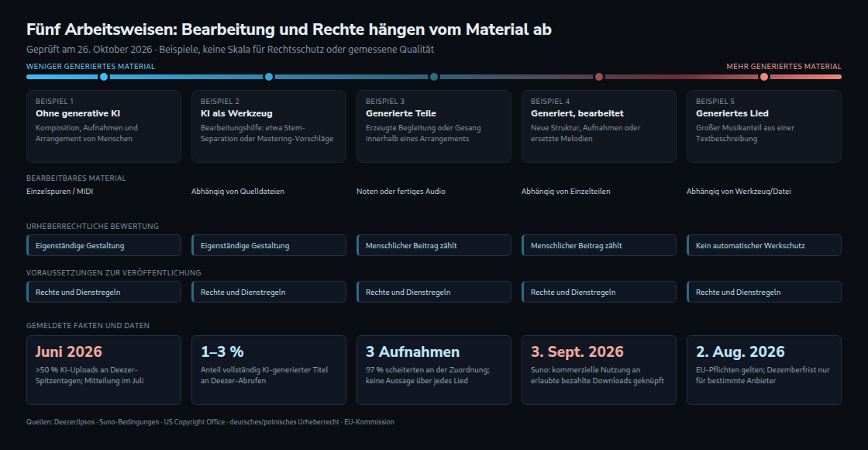
Task: Click 'Menschlicher Beitrag zählt' chip under Beispiel 3
Action: point(434,245)
